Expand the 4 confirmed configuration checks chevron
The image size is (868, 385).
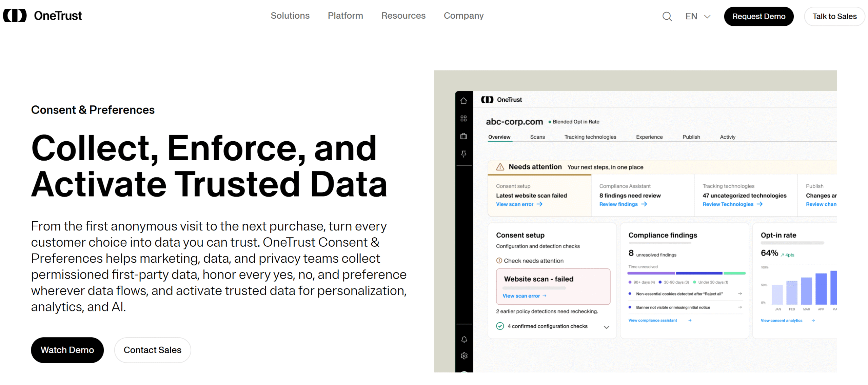click(606, 327)
